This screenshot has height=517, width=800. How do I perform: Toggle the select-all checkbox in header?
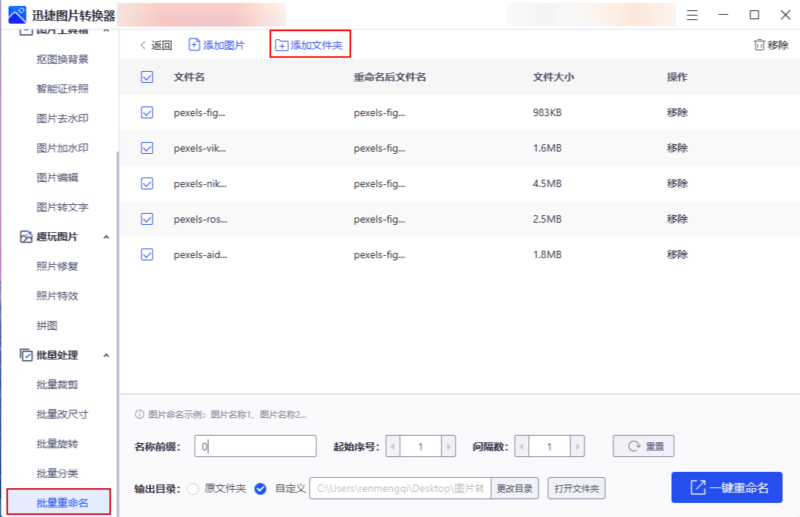[147, 77]
